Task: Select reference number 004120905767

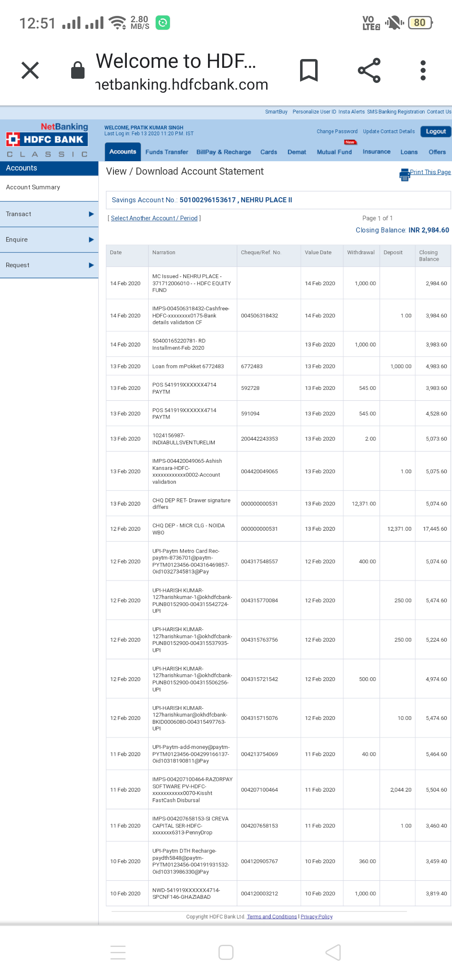Action: tap(259, 861)
